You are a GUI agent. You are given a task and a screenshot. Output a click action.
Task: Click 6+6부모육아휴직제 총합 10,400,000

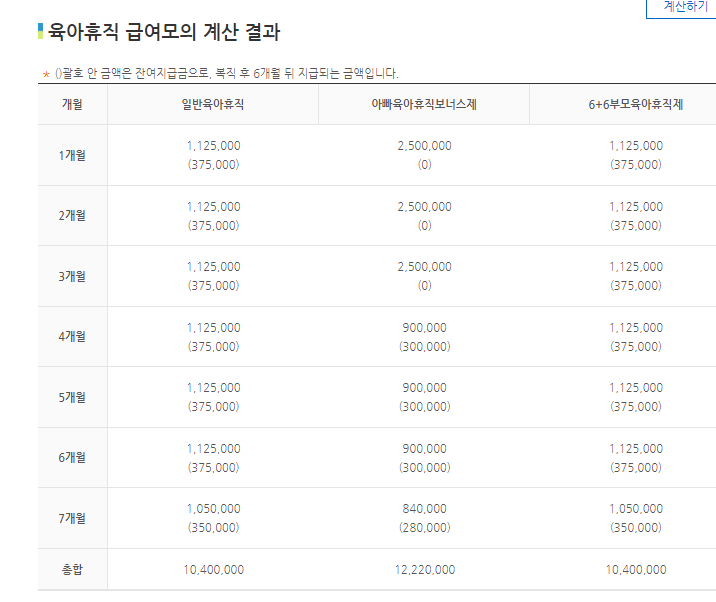(636, 570)
